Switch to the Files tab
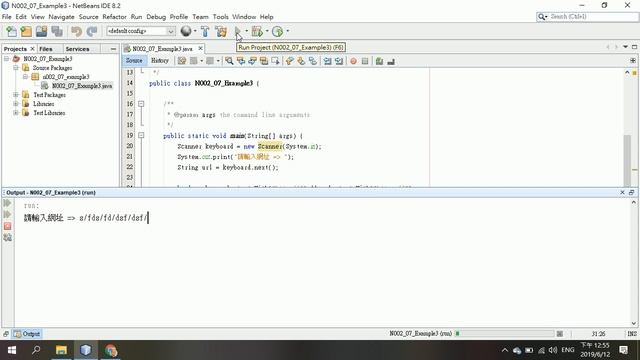This screenshot has height=360, width=640. [46, 49]
